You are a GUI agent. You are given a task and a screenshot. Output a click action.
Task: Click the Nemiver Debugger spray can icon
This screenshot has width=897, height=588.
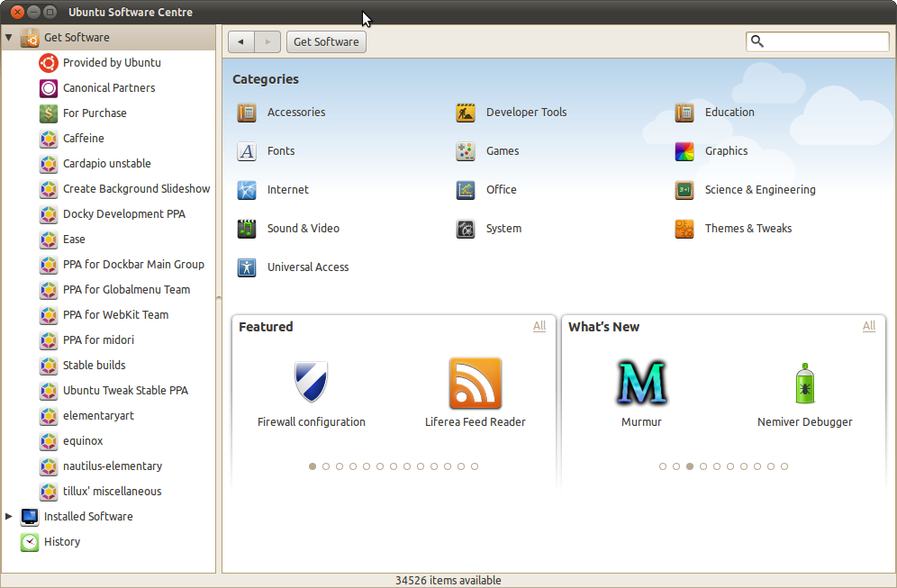point(805,384)
